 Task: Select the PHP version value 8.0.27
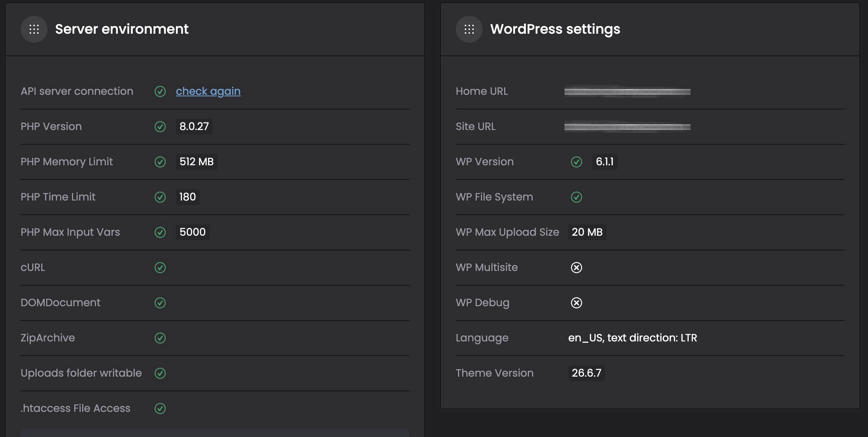click(x=194, y=126)
